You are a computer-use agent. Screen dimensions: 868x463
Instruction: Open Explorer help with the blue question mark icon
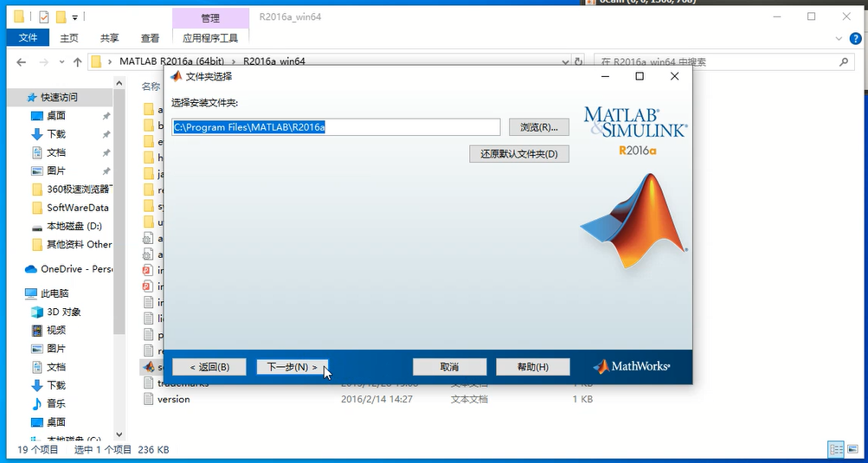coord(856,38)
